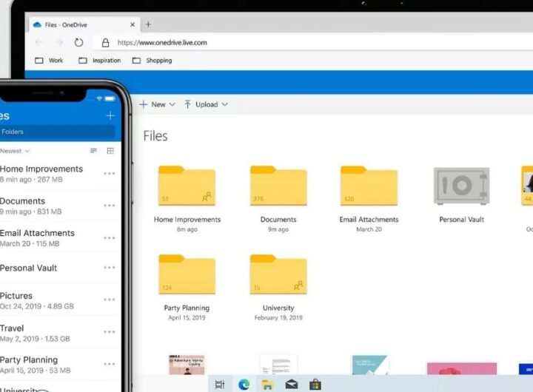Click the browser refresh icon
This screenshot has width=533, height=392.
pos(79,43)
